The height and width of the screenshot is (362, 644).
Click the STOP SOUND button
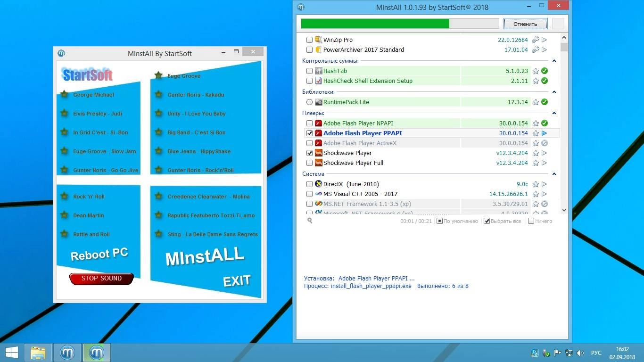(x=101, y=279)
